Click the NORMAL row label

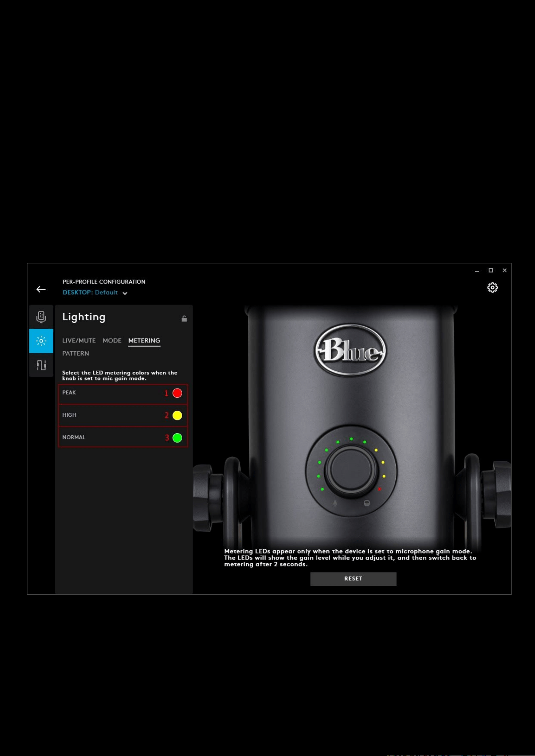73,437
